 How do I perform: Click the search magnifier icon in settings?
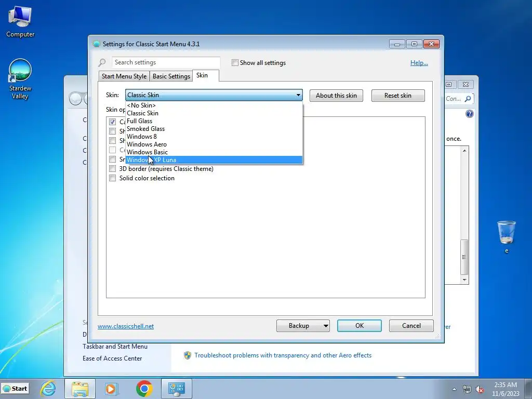point(102,62)
